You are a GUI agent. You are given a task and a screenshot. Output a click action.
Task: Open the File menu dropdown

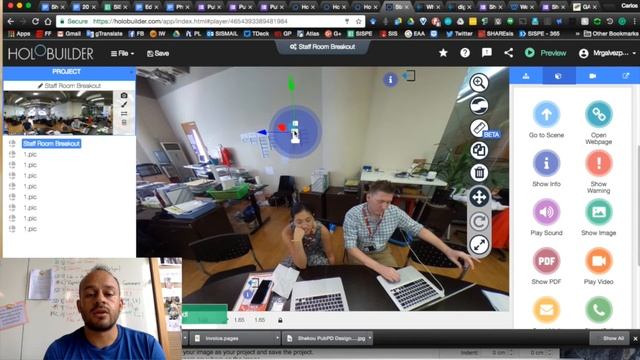tap(122, 53)
